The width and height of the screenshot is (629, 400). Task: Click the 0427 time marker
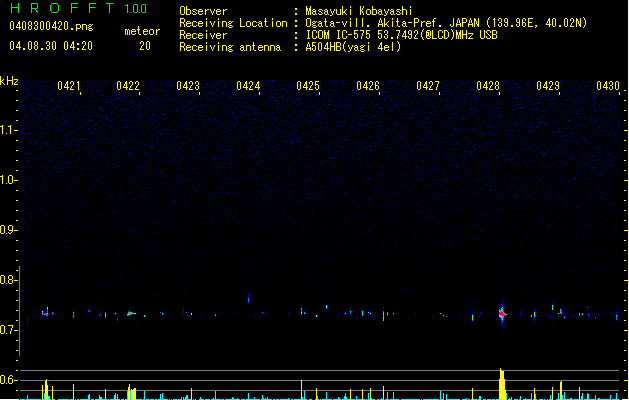click(x=428, y=86)
